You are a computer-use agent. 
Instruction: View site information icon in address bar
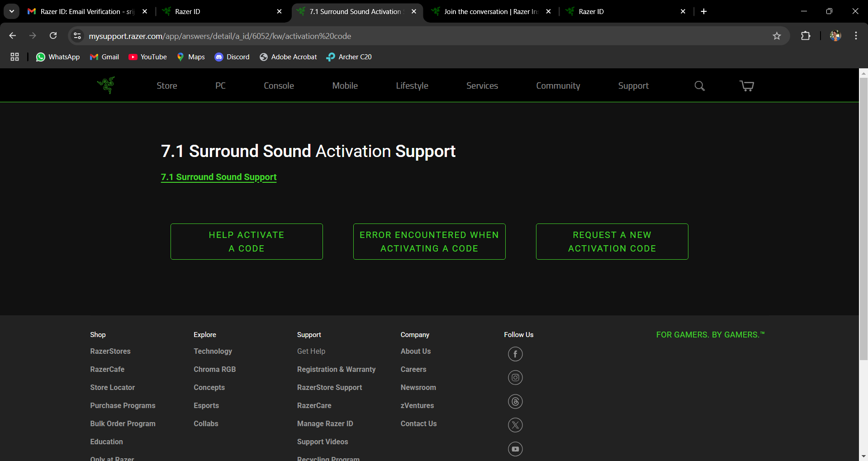click(77, 36)
